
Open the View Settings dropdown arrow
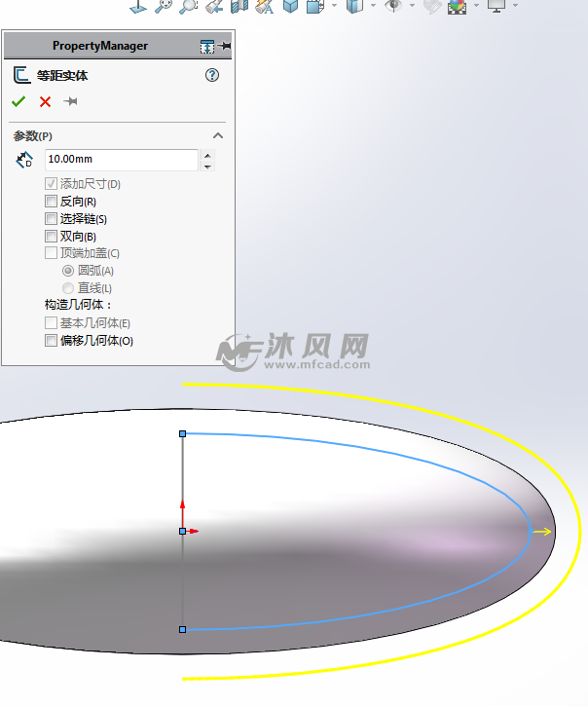[x=516, y=6]
